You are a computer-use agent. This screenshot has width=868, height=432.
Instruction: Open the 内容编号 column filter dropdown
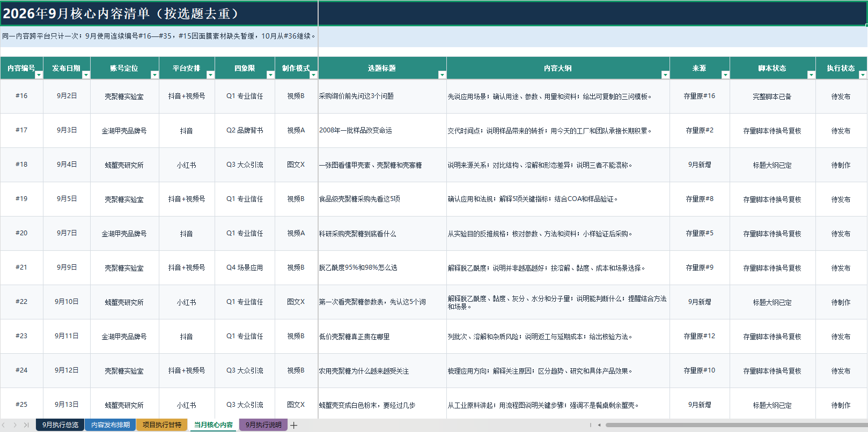pos(39,75)
